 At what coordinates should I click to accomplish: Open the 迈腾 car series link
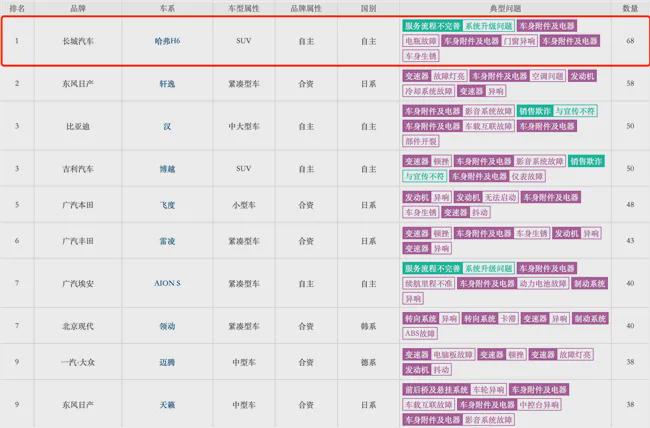[x=167, y=362]
